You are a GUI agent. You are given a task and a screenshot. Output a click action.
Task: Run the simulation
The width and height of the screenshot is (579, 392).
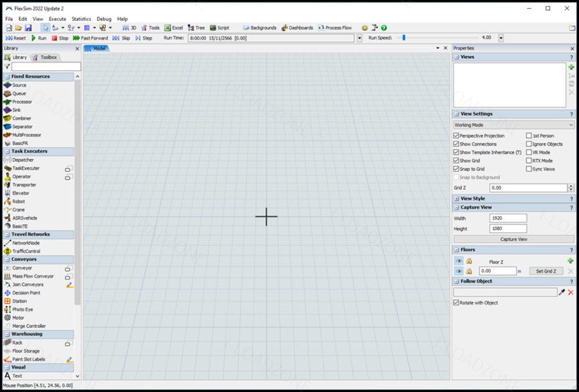pyautogui.click(x=39, y=38)
